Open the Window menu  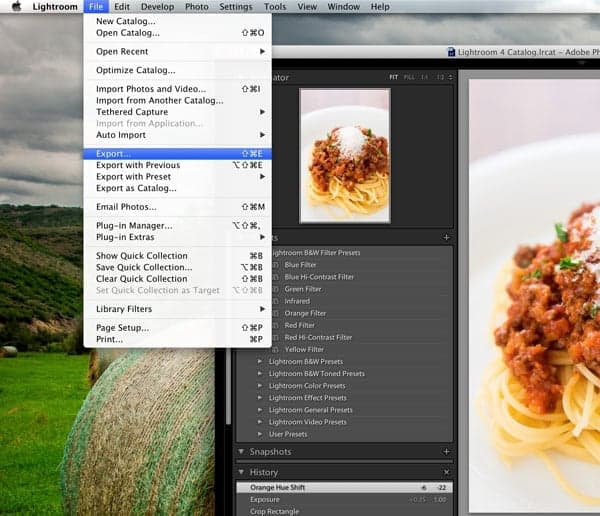point(343,7)
